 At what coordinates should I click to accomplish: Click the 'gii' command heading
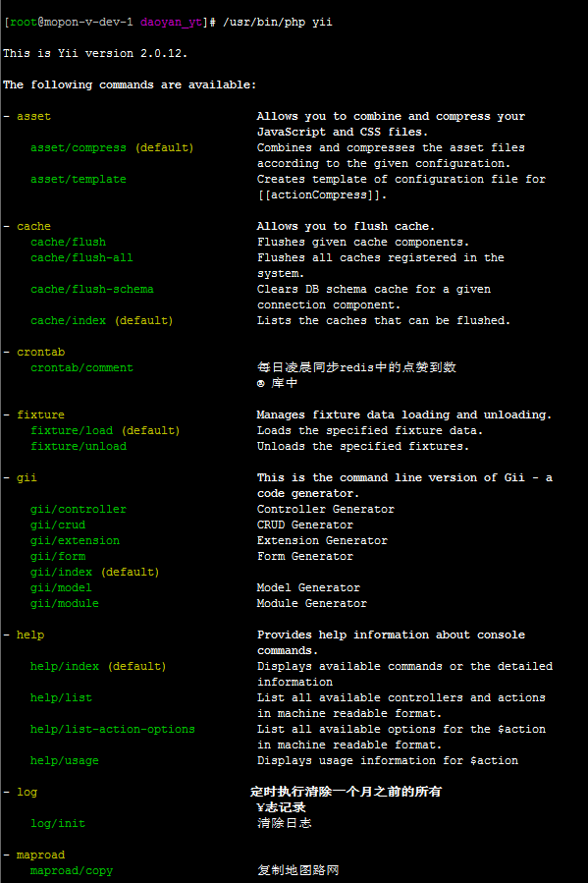pos(27,477)
